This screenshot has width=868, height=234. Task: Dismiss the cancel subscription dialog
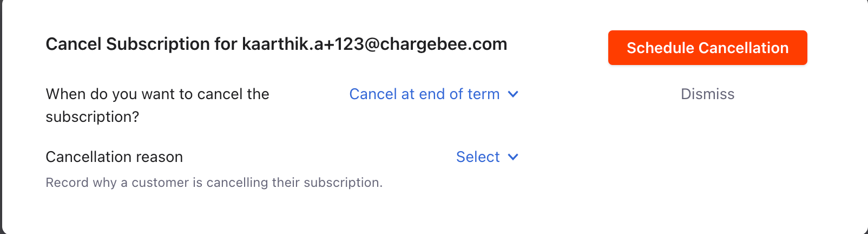click(x=707, y=94)
